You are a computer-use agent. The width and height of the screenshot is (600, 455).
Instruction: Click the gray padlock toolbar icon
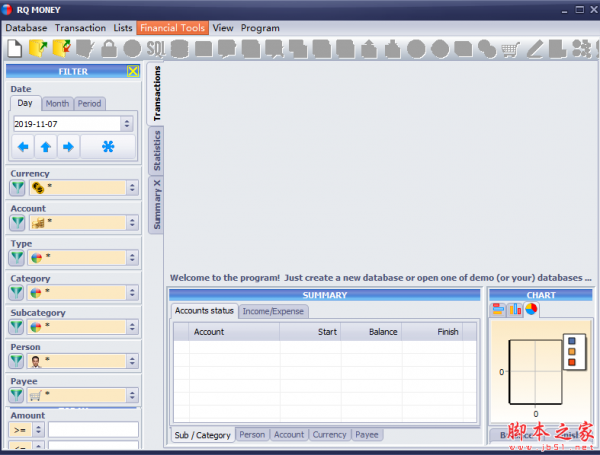[109, 49]
